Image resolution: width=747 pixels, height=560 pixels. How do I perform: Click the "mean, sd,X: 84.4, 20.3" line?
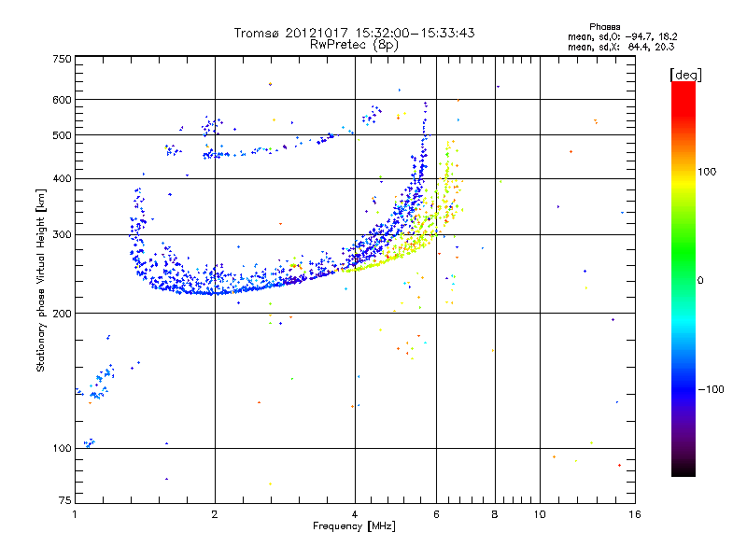(621, 47)
